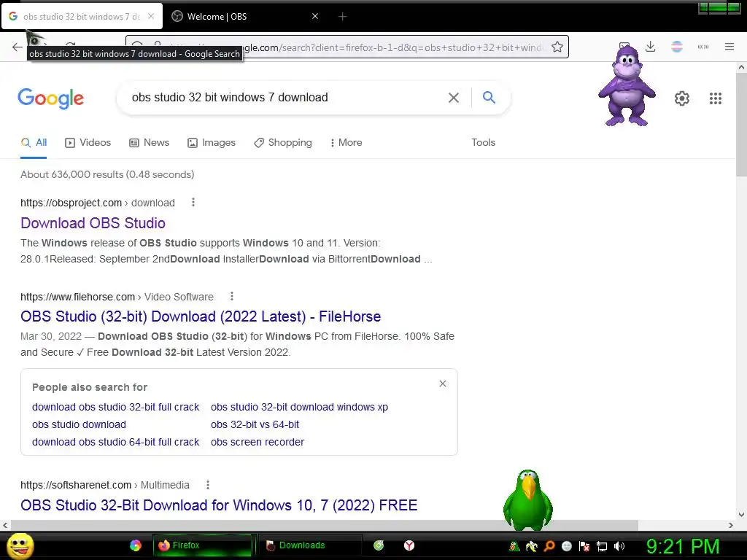Open a new browser tab
The width and height of the screenshot is (747, 560).
[x=342, y=16]
